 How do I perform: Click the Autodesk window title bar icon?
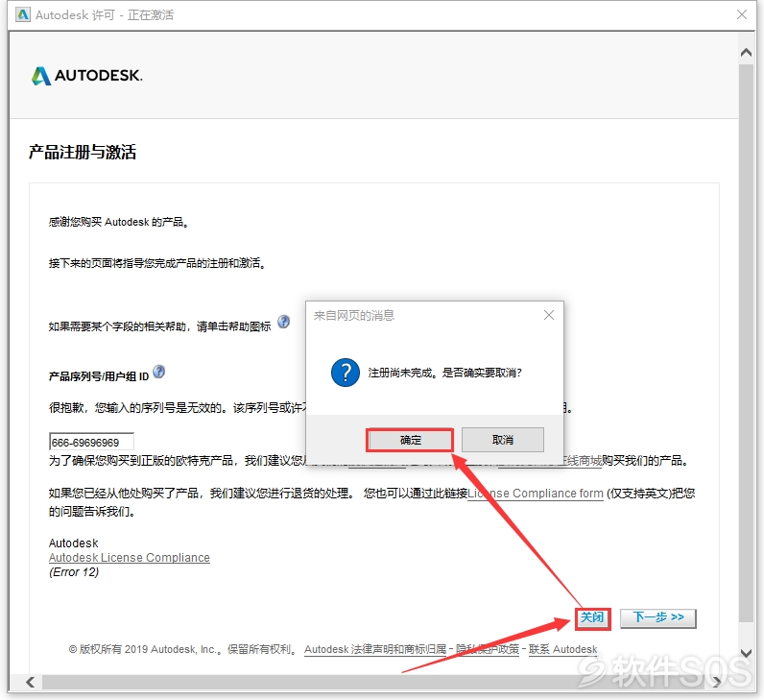click(22, 14)
